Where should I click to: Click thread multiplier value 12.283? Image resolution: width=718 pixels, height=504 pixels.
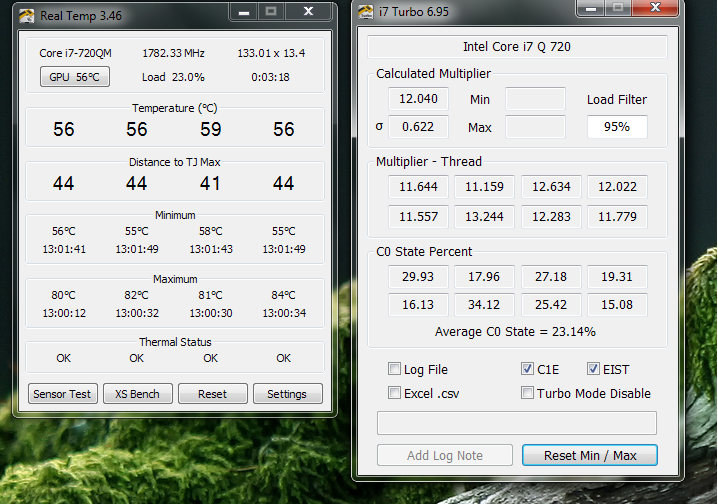click(x=551, y=217)
